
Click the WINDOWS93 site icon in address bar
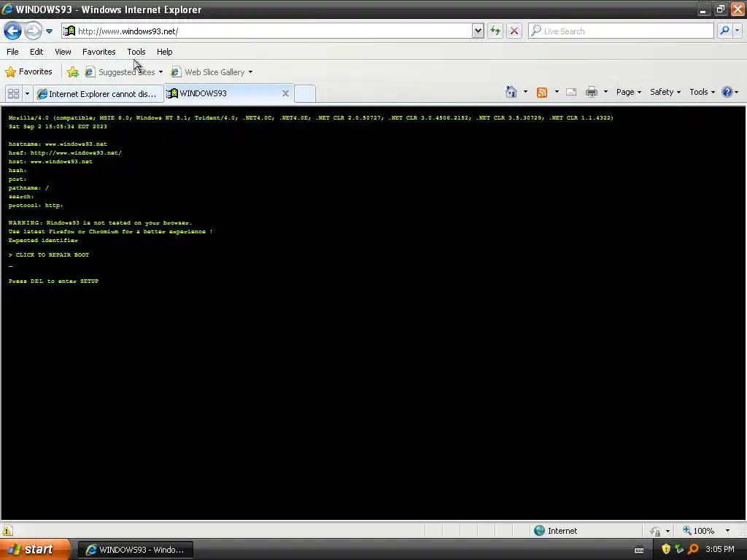[x=69, y=31]
